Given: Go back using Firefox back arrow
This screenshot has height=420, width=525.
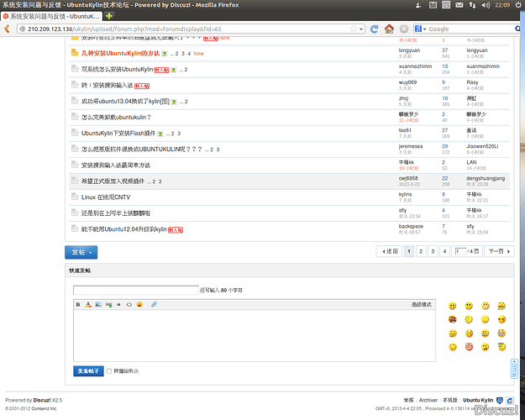Looking at the screenshot, I should click(x=7, y=29).
